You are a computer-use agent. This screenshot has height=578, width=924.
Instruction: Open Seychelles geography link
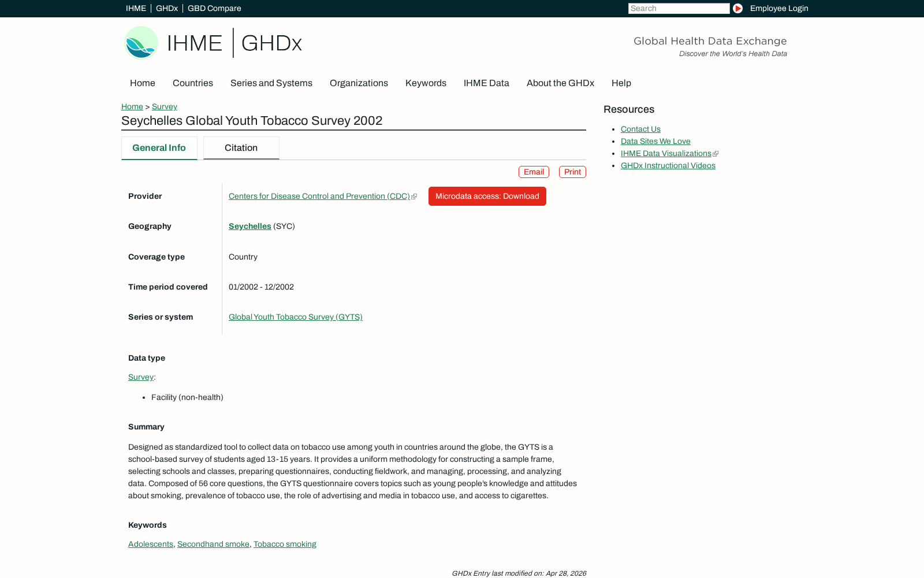250,226
